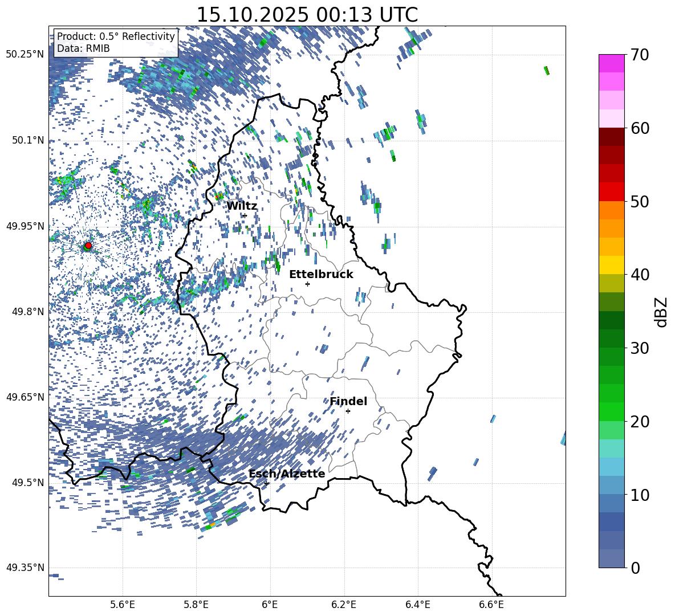Click the 5.6°E longitude label

coord(123,605)
